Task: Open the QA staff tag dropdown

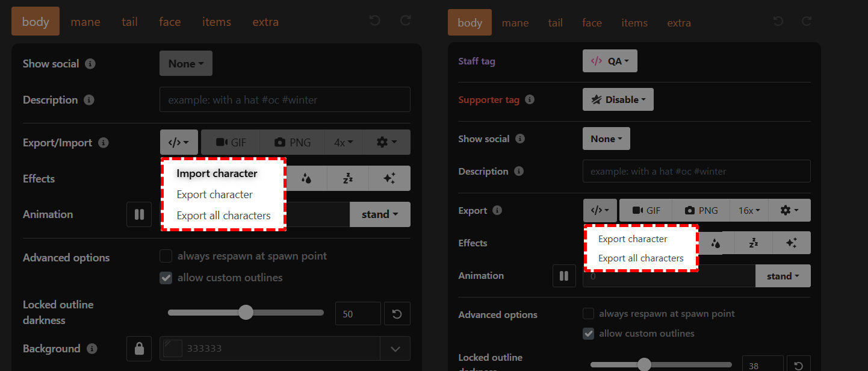Action: [610, 61]
